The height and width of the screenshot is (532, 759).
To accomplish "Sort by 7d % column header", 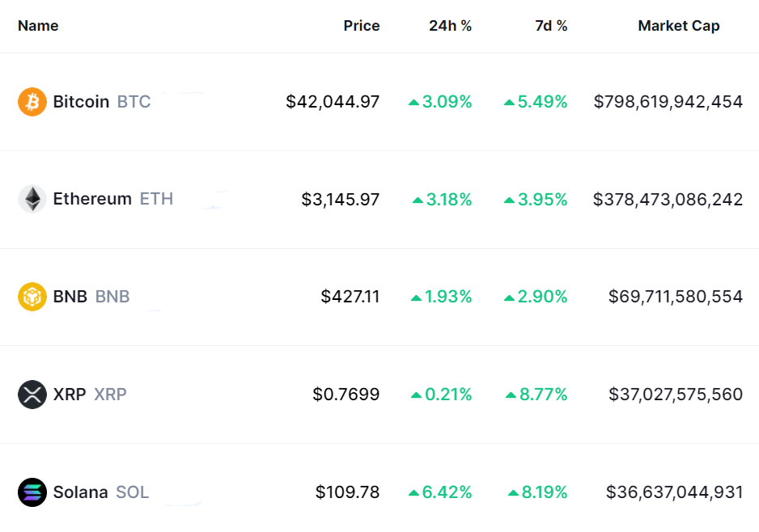I will 551,26.
